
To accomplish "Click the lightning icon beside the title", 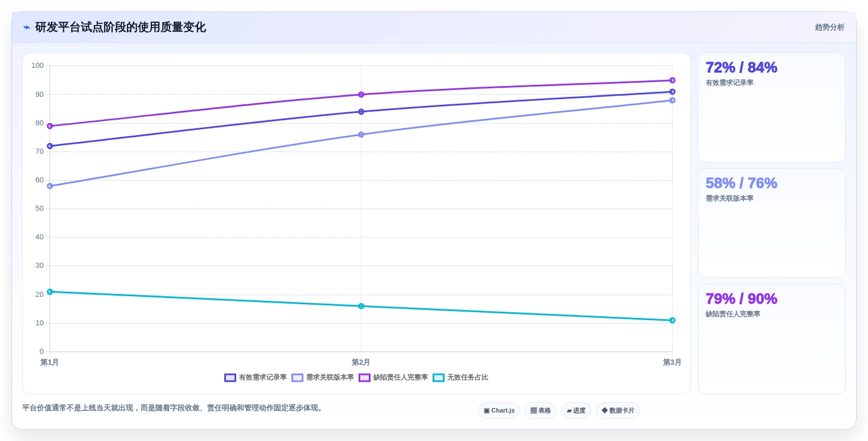I will pyautogui.click(x=27, y=27).
